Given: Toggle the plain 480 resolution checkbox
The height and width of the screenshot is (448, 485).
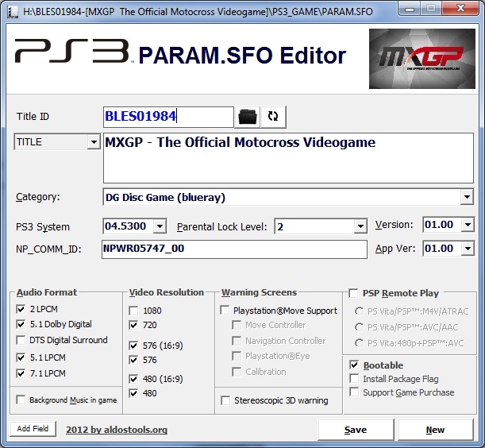Looking at the screenshot, I should coord(133,393).
